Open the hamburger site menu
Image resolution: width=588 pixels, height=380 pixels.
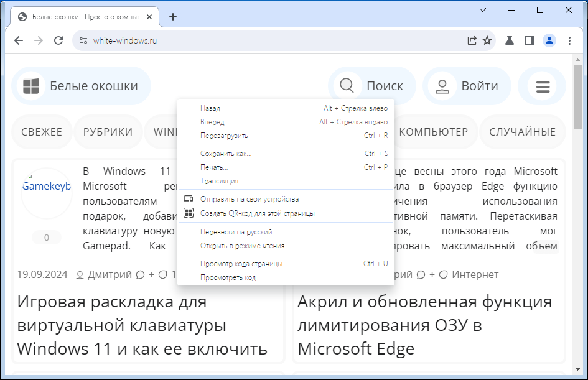pyautogui.click(x=543, y=86)
